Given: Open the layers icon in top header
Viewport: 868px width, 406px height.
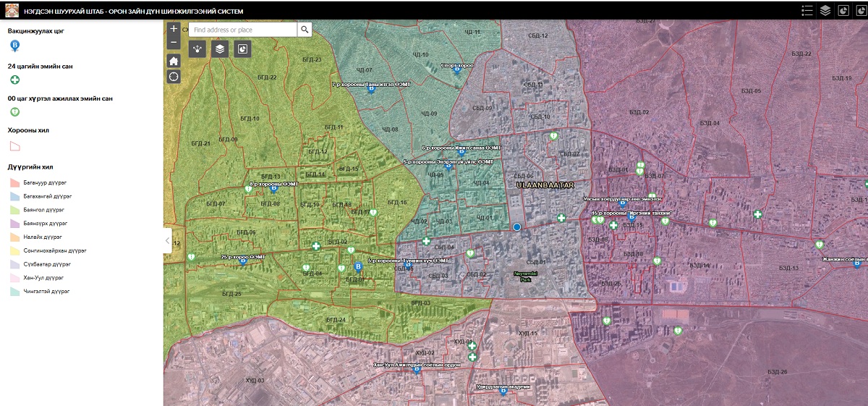Looking at the screenshot, I should coord(825,10).
